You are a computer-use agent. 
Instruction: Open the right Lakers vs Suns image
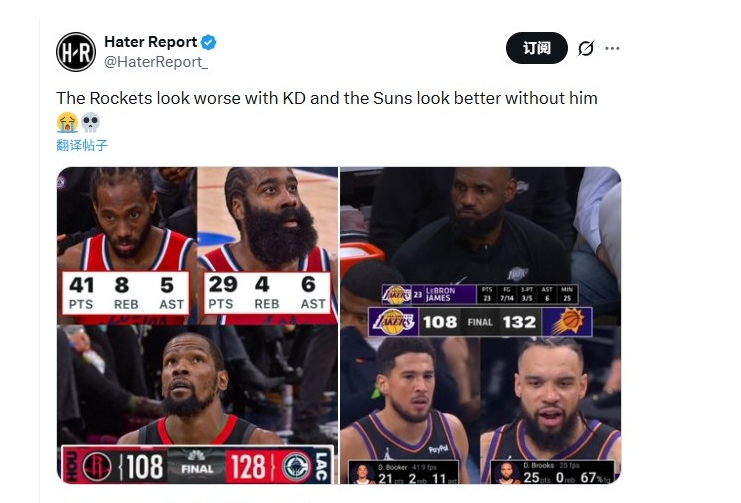coord(481,325)
